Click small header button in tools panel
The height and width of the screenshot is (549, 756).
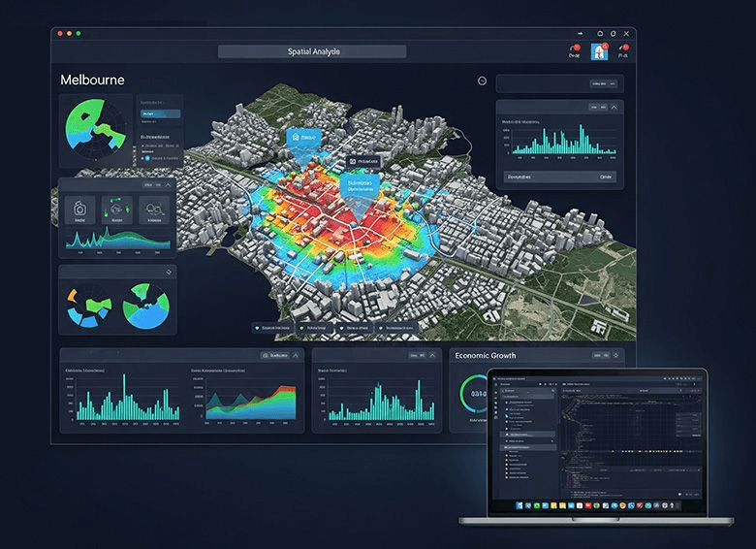(152, 185)
